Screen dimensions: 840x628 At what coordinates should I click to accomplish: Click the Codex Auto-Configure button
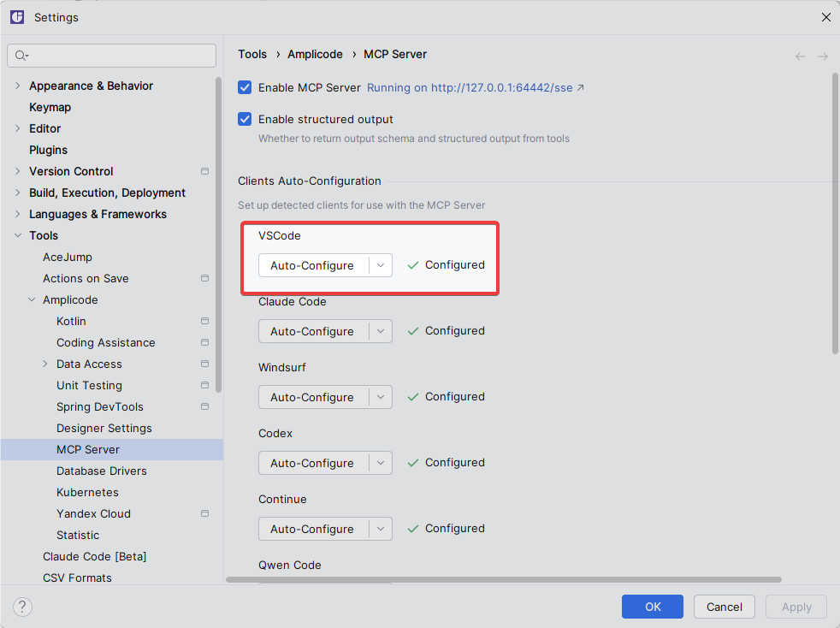pyautogui.click(x=313, y=463)
